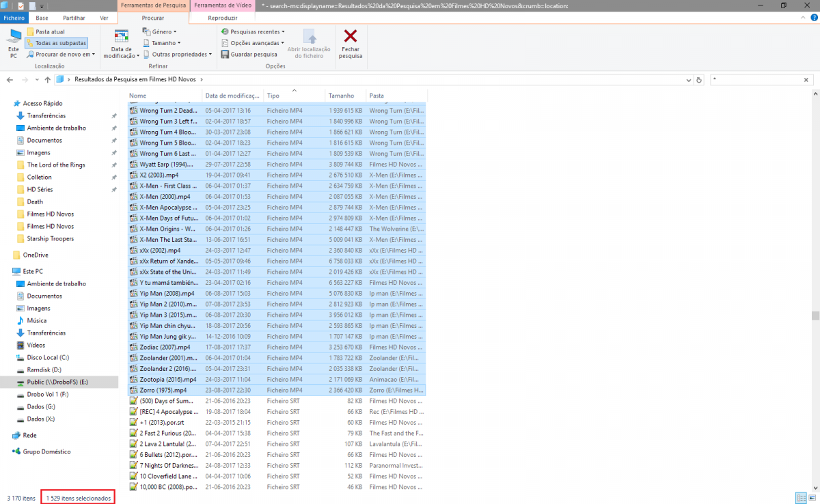Open the Ficheiro menu
The width and height of the screenshot is (820, 504).
14,18
